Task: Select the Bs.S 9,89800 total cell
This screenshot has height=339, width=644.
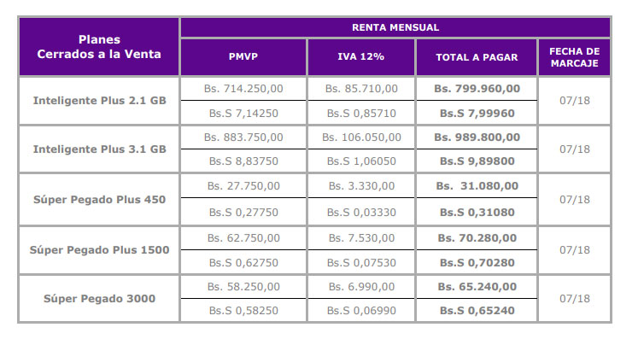Action: point(477,161)
